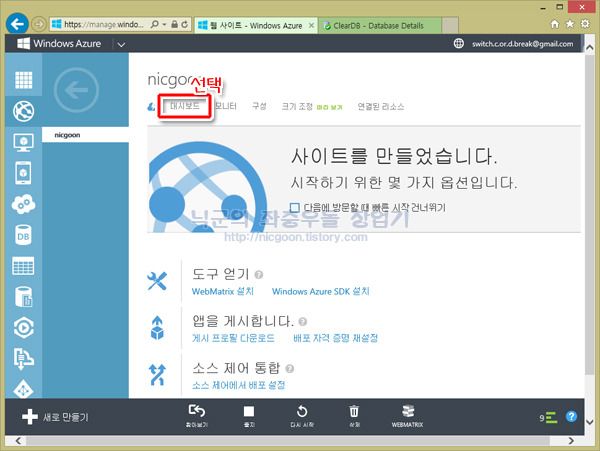Screen dimensions: 600x451
Task: Click horizontal scrollbar right arrow
Action: [571, 441]
